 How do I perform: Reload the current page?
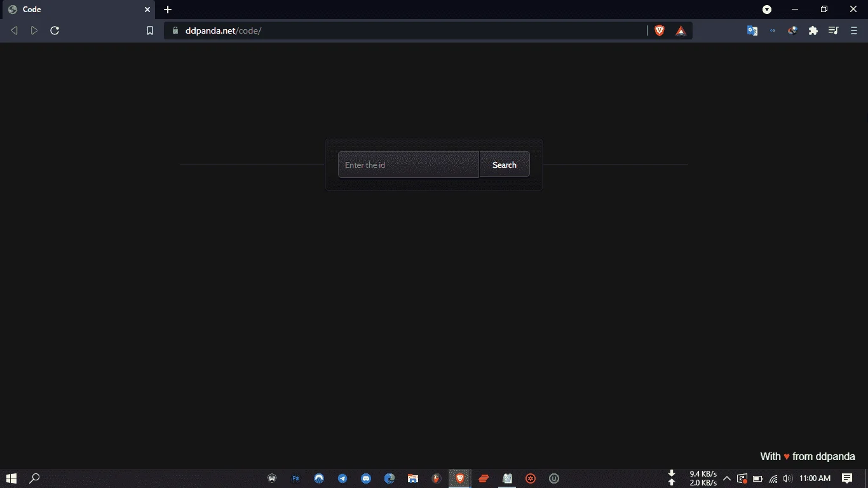click(55, 30)
